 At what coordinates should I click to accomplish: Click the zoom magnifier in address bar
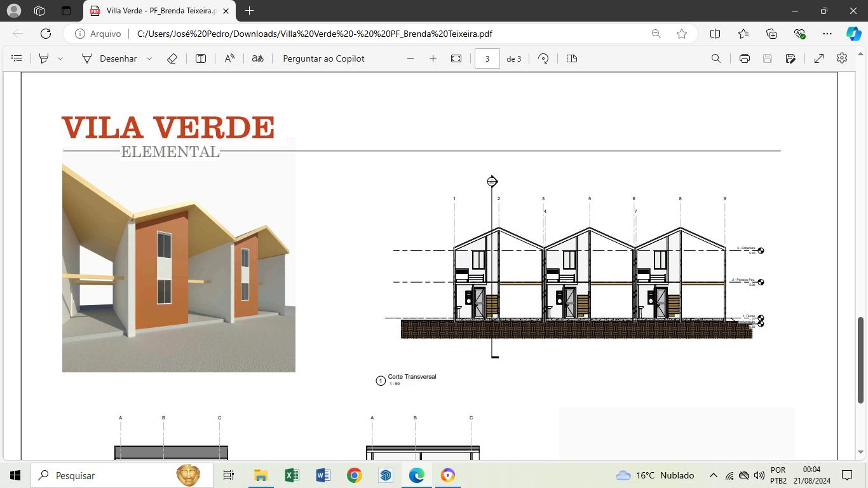pyautogui.click(x=656, y=34)
